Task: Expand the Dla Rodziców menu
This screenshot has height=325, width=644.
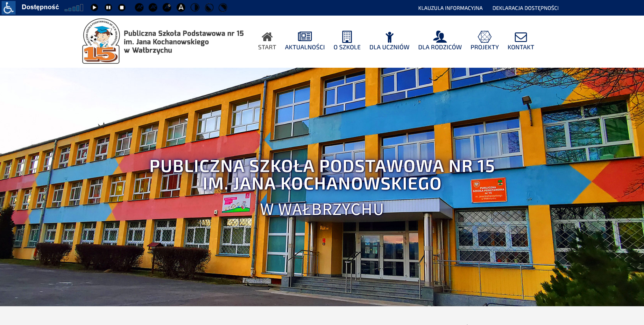Action: (x=440, y=41)
